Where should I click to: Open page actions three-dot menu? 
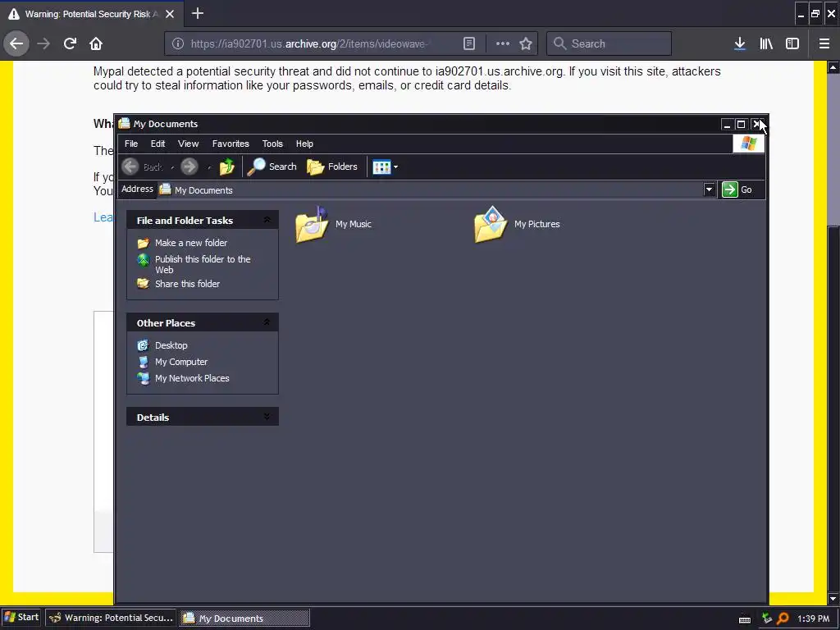[x=503, y=43]
